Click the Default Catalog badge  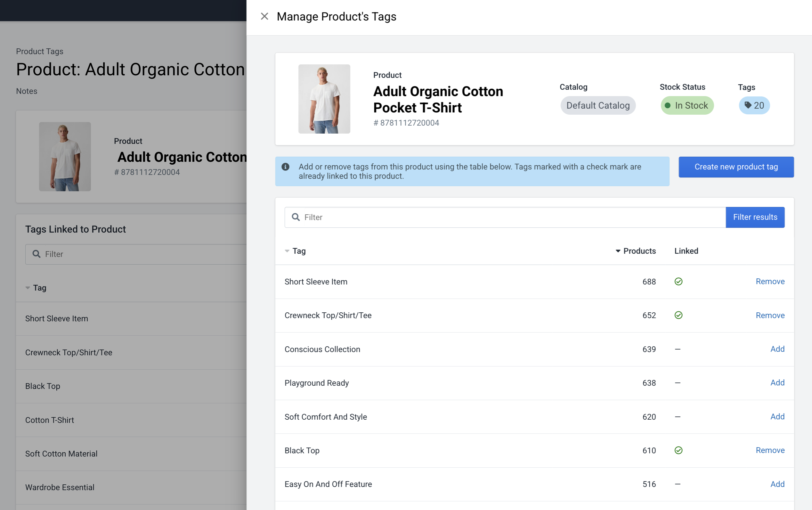tap(597, 105)
